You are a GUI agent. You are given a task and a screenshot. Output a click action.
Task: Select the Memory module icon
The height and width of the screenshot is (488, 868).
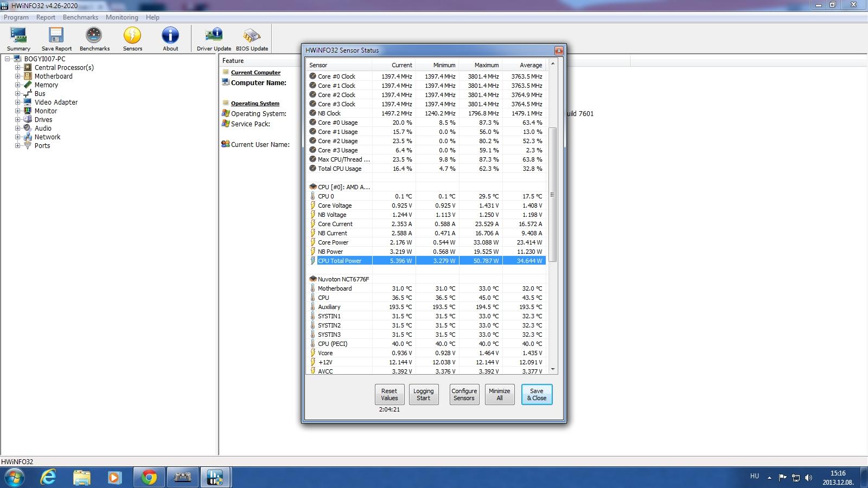(x=28, y=85)
